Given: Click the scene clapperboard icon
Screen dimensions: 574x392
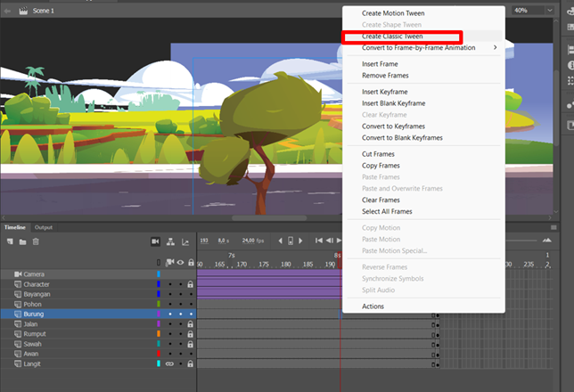Looking at the screenshot, I should point(23,11).
